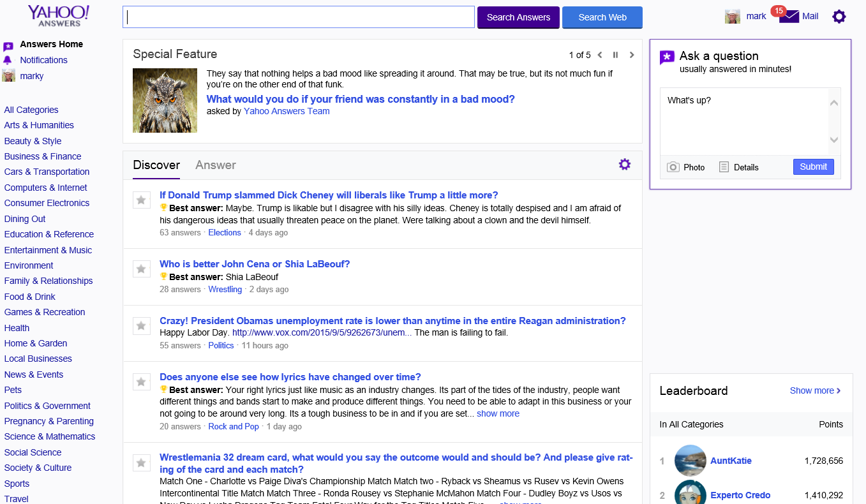Screen dimensions: 866x504
Task: Open Politics & Government category
Action: (47, 406)
